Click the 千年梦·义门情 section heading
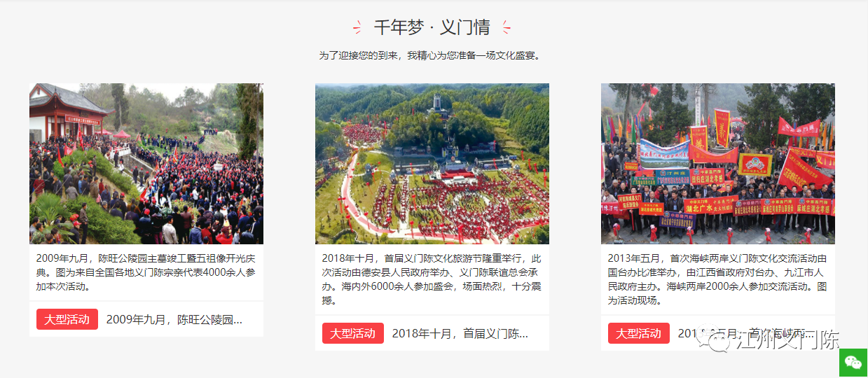The width and height of the screenshot is (868, 378). [x=432, y=28]
